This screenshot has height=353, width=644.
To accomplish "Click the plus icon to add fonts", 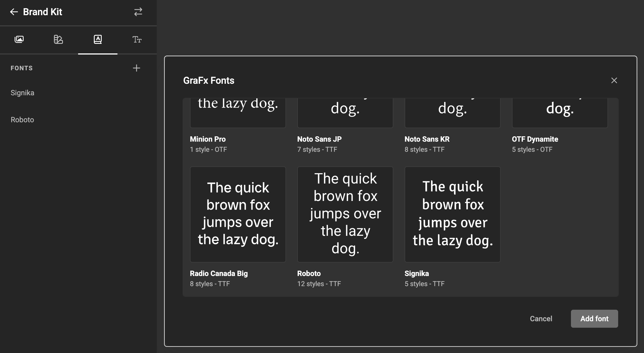I will pyautogui.click(x=137, y=68).
